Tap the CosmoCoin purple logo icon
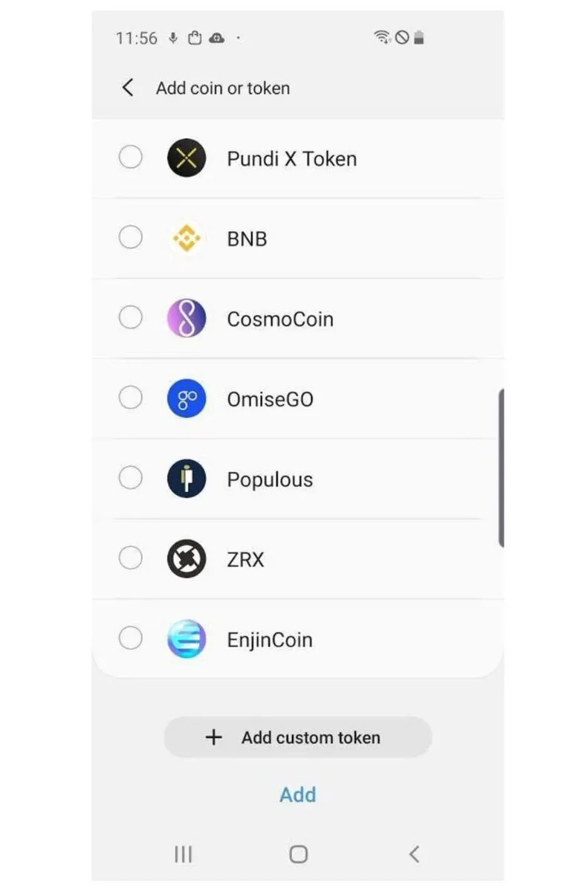 click(x=186, y=318)
